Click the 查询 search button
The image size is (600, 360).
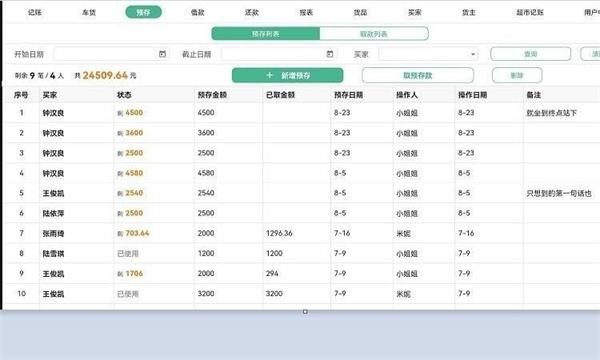point(530,54)
